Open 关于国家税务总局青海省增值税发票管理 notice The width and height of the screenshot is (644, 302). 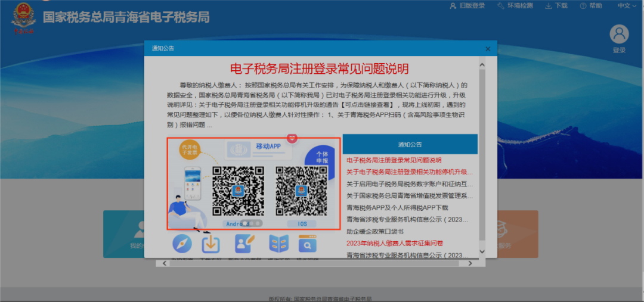coord(410,196)
